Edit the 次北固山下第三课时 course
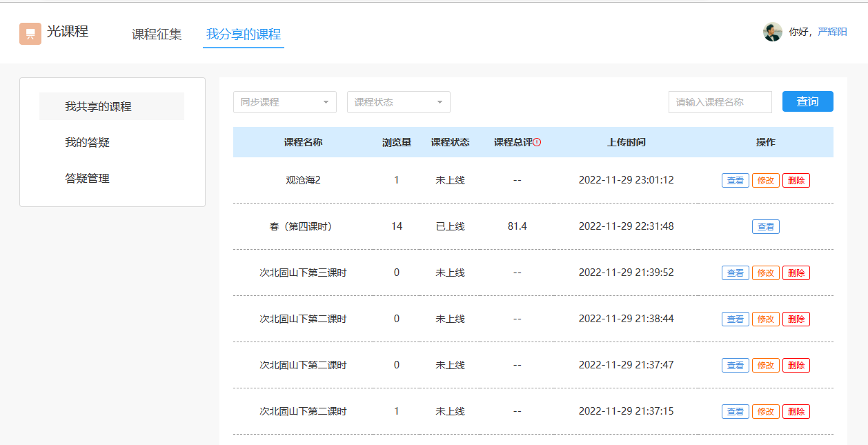The image size is (868, 445). click(765, 273)
